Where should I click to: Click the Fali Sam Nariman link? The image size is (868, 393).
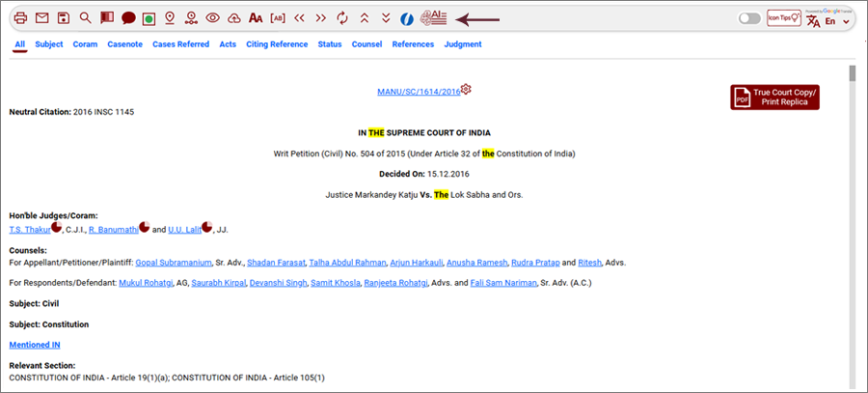point(503,283)
